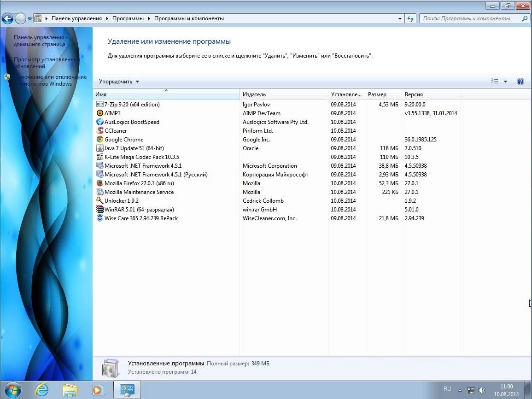Open address bar history dropdown
This screenshot has height=399, width=532.
[400, 19]
